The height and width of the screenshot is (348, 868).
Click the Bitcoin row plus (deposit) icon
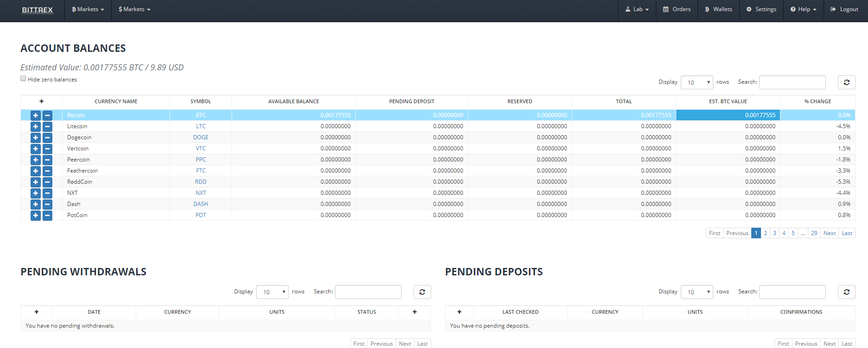(36, 115)
